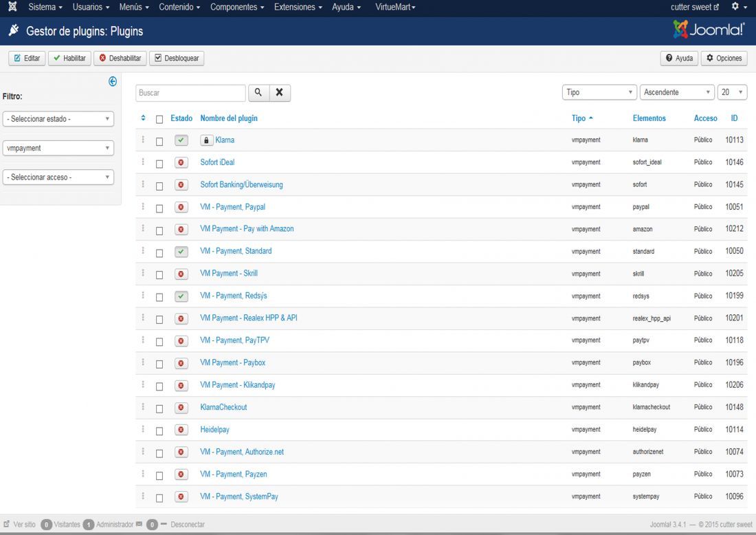The width and height of the screenshot is (756, 535).
Task: Open the Seleccionar acceso filter dropdown
Action: (58, 177)
